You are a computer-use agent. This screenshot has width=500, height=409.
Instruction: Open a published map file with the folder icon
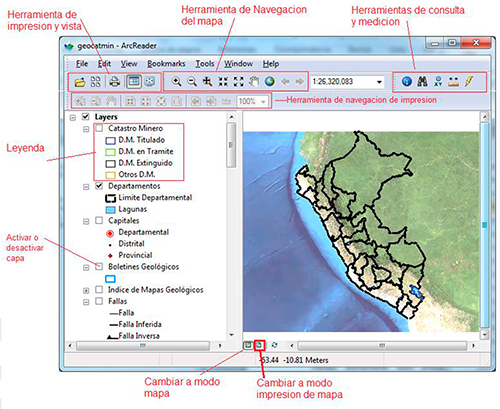click(x=80, y=82)
